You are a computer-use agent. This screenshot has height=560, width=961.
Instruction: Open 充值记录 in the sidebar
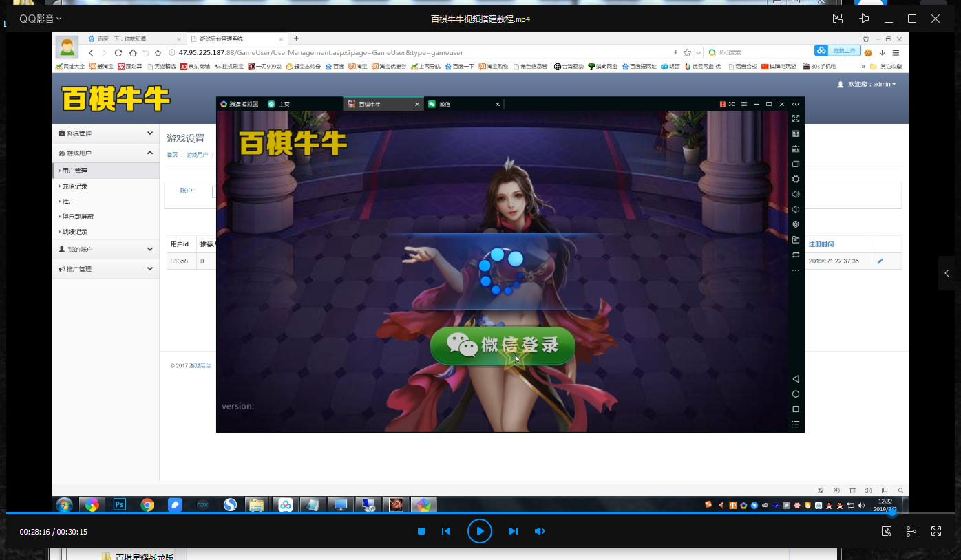74,186
